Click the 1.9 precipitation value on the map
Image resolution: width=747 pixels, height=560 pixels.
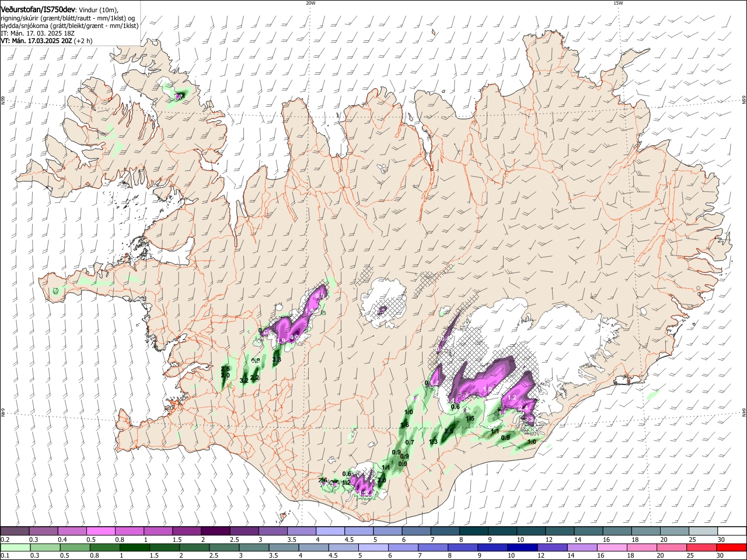(x=281, y=341)
